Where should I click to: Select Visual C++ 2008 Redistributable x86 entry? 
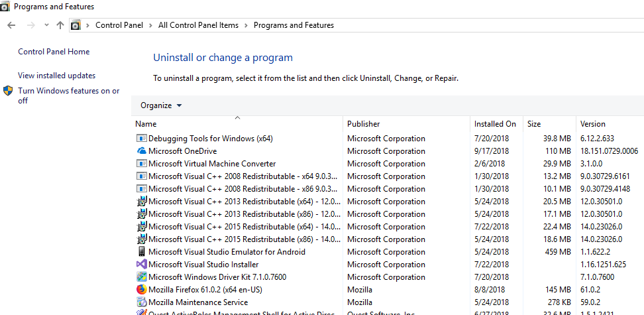point(243,189)
